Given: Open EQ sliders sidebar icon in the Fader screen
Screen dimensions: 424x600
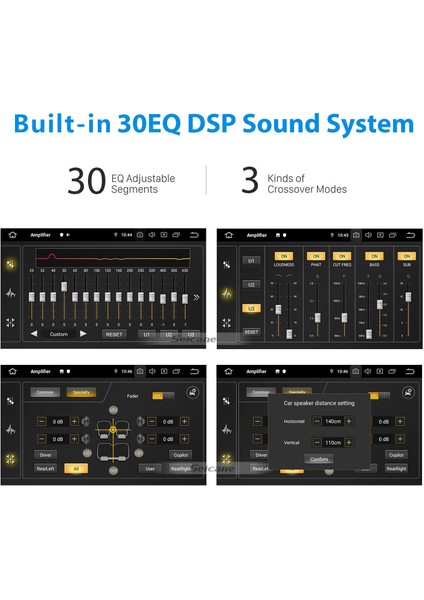Looking at the screenshot, I should coord(11,401).
